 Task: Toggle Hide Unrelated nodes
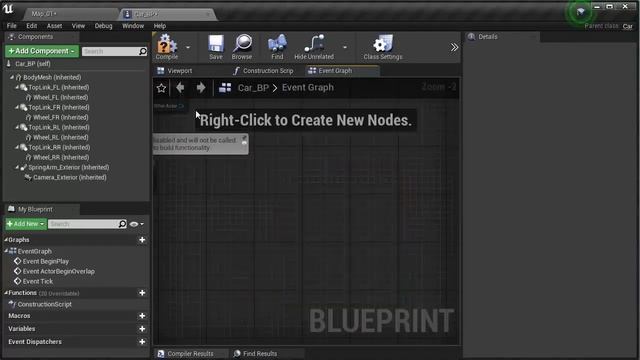coord(314,47)
